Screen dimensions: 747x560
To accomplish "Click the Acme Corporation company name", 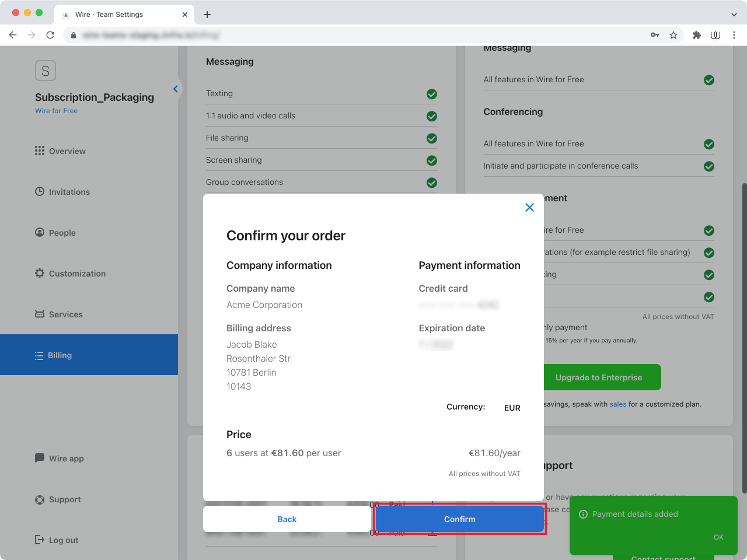I will tap(264, 305).
